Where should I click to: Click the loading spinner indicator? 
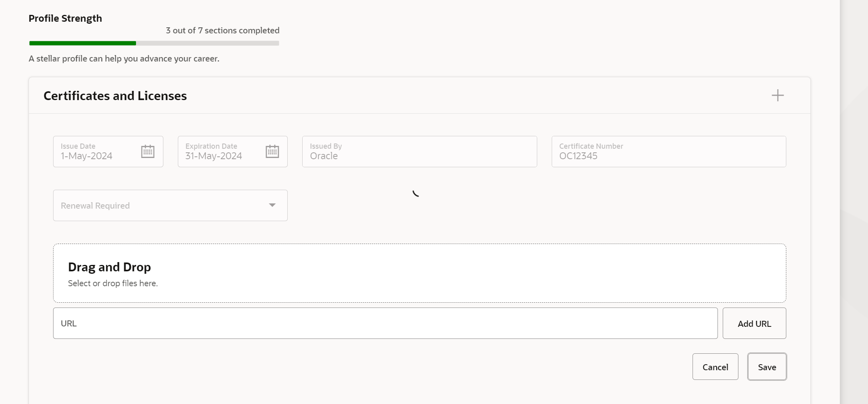(416, 194)
